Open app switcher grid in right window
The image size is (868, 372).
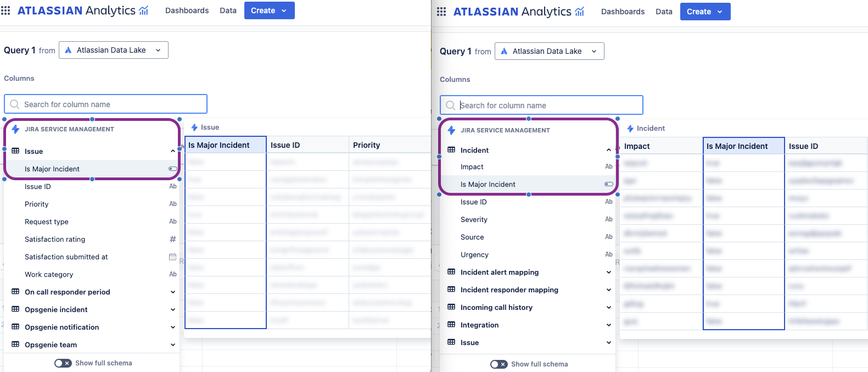click(x=441, y=12)
